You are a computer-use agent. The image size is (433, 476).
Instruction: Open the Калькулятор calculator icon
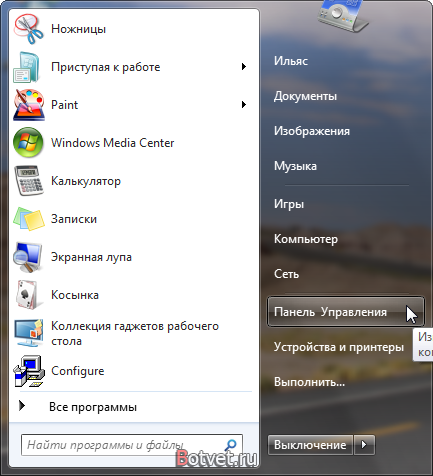click(x=29, y=181)
